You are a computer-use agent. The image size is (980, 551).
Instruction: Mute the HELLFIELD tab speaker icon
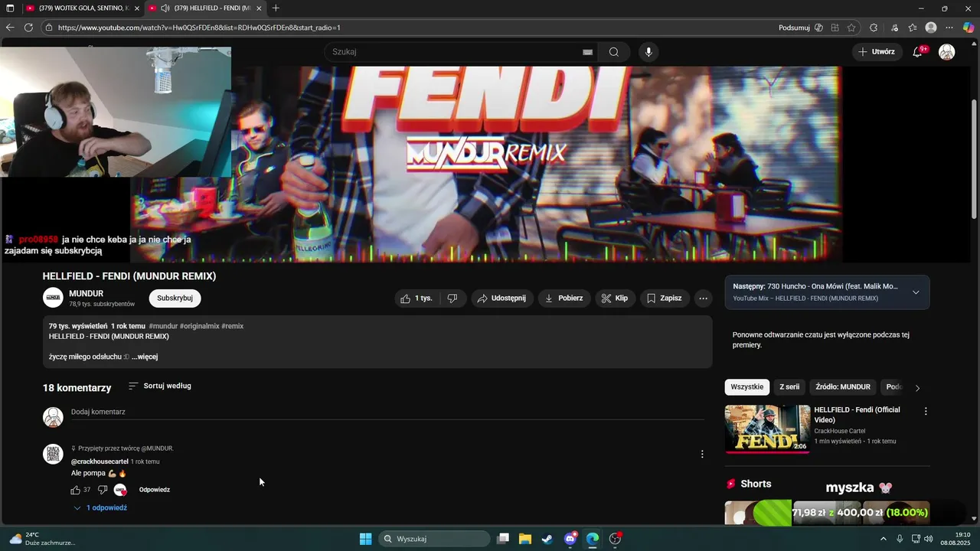pyautogui.click(x=165, y=8)
